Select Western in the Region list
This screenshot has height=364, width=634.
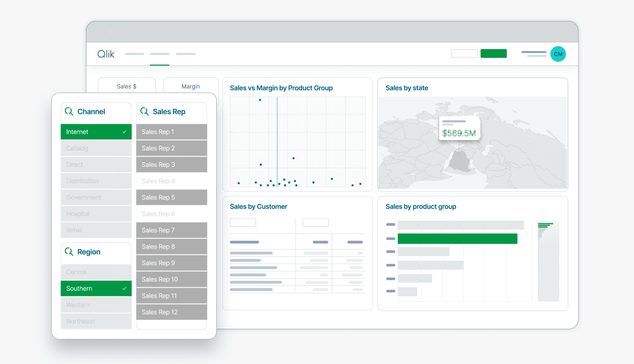pyautogui.click(x=96, y=305)
